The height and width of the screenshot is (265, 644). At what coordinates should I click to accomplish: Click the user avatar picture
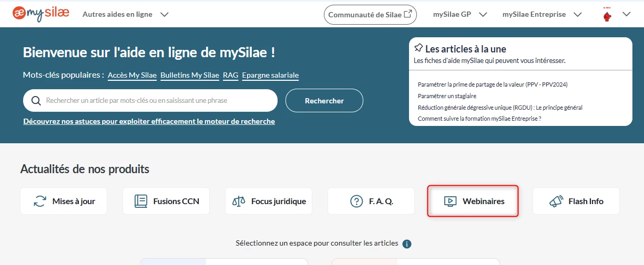point(607,15)
